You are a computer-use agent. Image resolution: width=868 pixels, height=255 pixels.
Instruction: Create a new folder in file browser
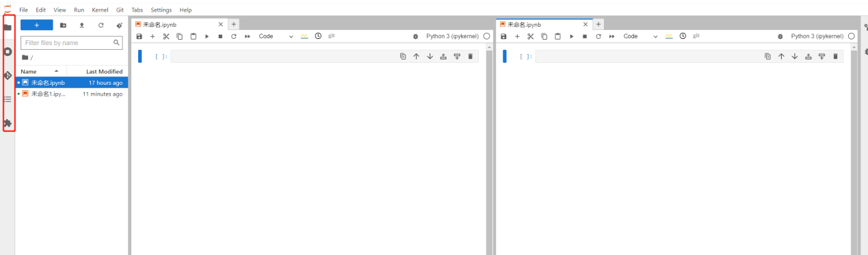click(x=63, y=25)
